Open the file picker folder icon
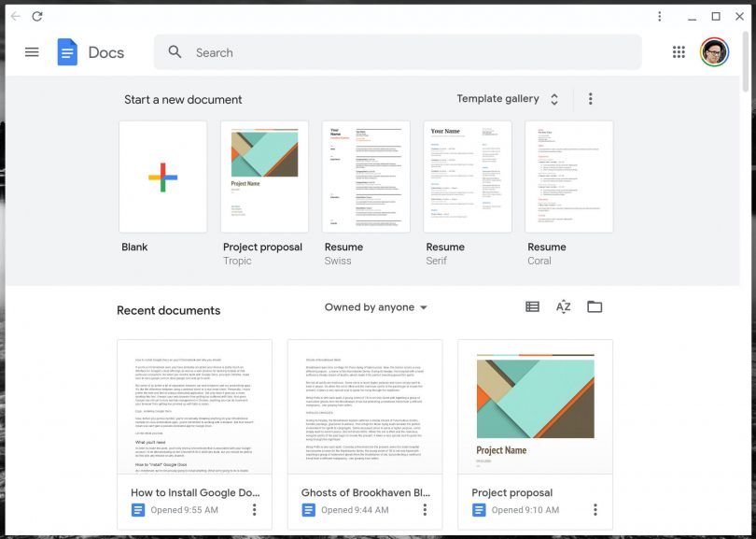 (596, 306)
